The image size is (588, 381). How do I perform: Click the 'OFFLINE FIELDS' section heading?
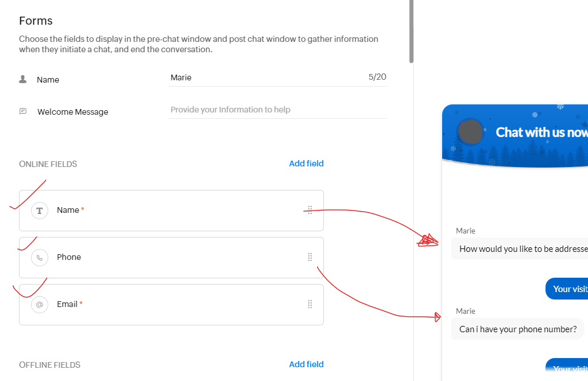click(49, 365)
